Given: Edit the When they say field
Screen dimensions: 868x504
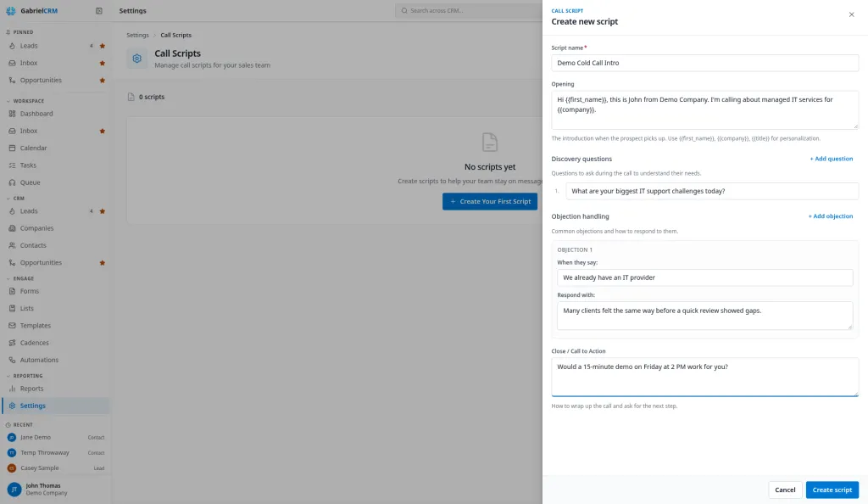Looking at the screenshot, I should 704,277.
